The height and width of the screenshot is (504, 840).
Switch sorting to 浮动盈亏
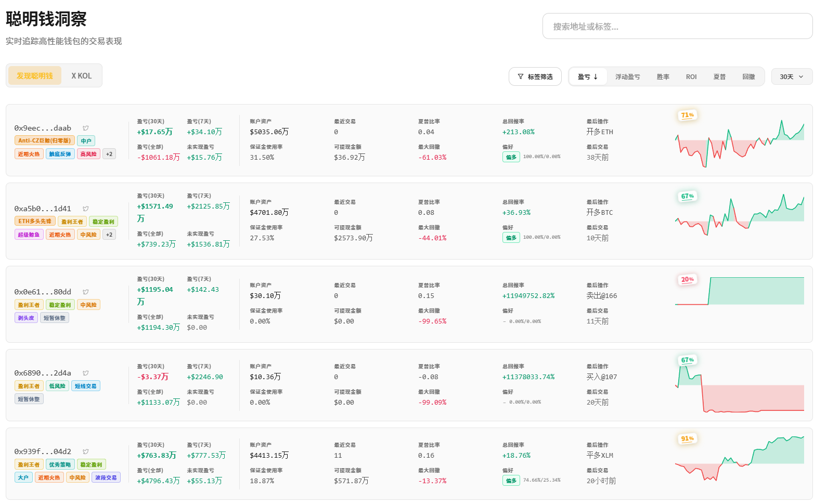[x=627, y=77]
